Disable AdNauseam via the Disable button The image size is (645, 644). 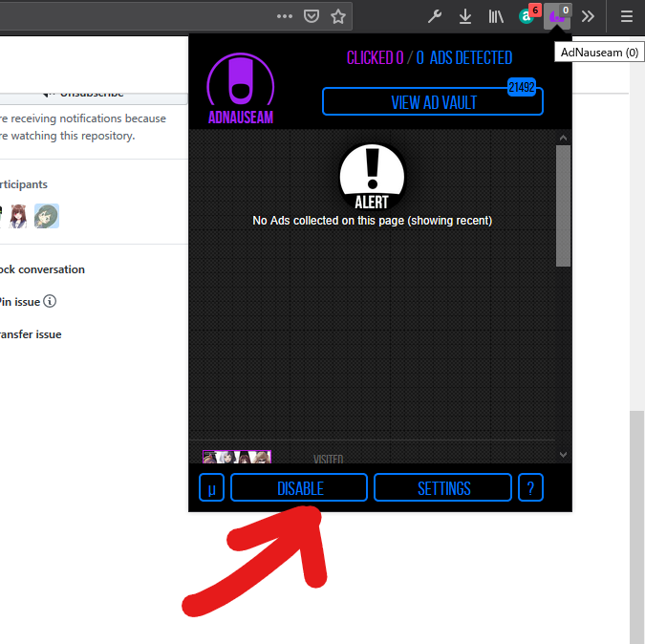click(x=299, y=487)
